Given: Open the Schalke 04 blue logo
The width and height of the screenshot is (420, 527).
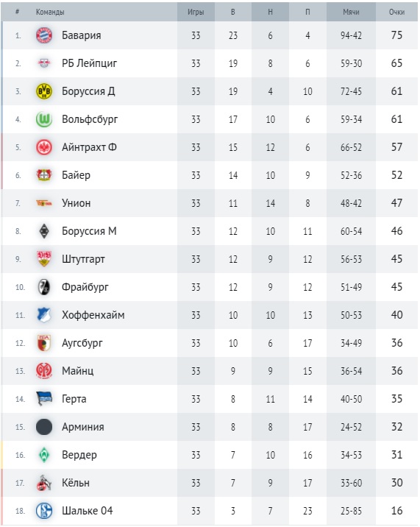Looking at the screenshot, I should [44, 511].
